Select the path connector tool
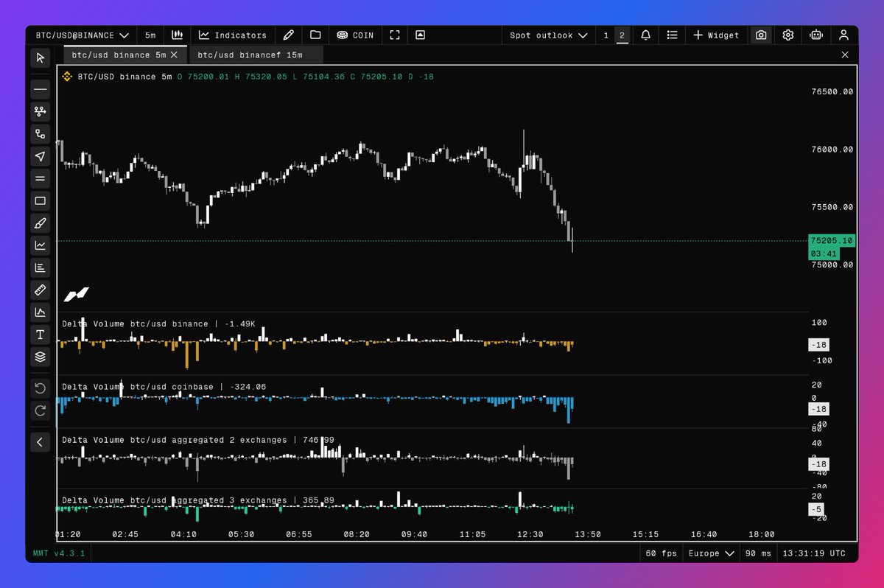This screenshot has height=588, width=884. [40, 133]
